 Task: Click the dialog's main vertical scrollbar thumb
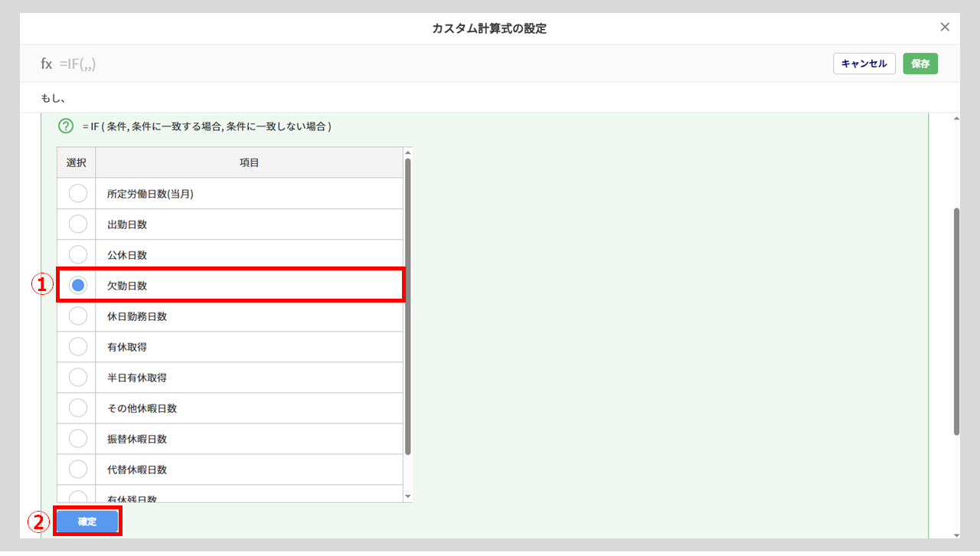pos(956,322)
